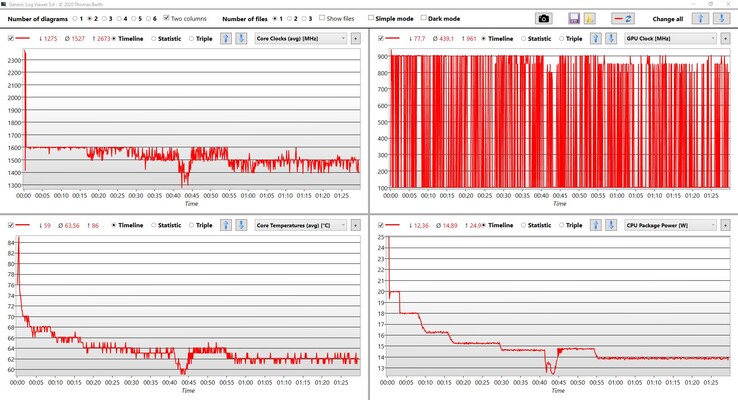
Task: Enable the Dark mode checkbox
Action: (424, 18)
